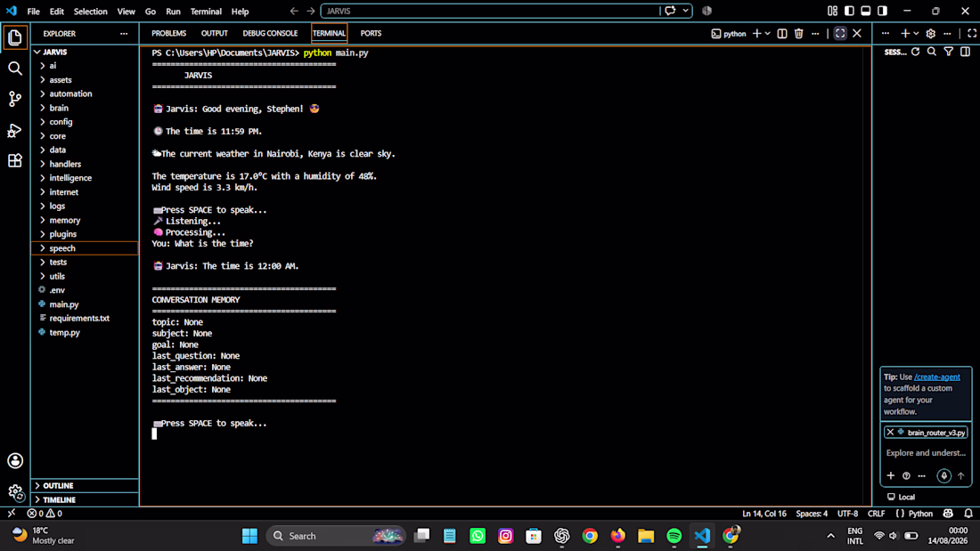Expand the OUTLINE section

[x=85, y=485]
